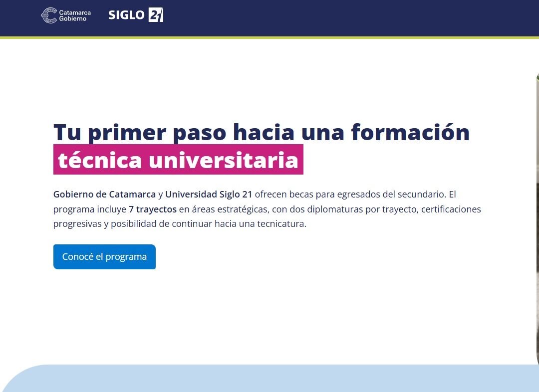Select the bold "Universidad Siglo 21" text
This screenshot has width=539, height=392.
tap(209, 194)
